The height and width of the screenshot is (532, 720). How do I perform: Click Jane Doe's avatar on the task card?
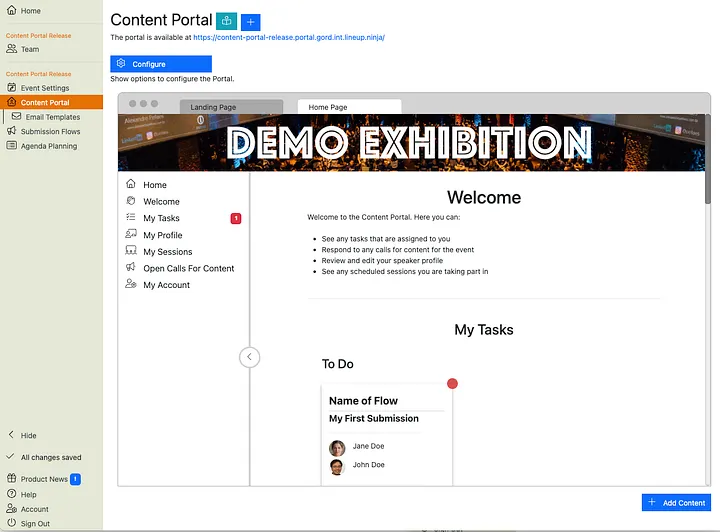337,448
